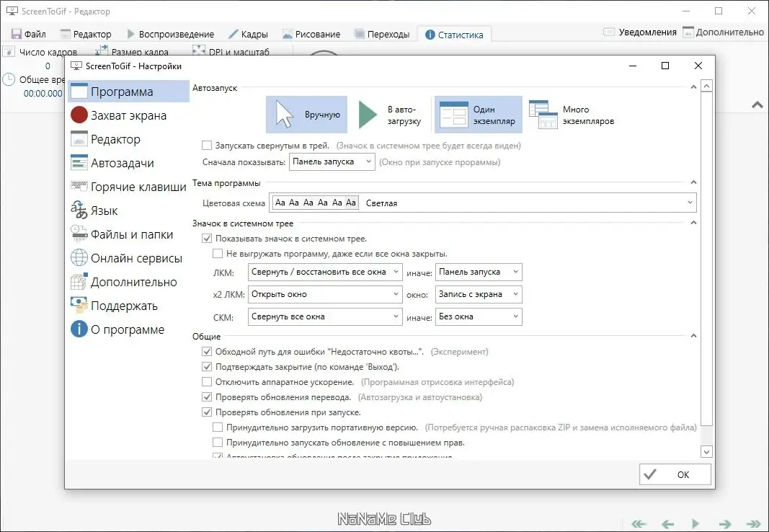Open Дополнительно button in editor title area
The image size is (769, 532).
click(724, 32)
